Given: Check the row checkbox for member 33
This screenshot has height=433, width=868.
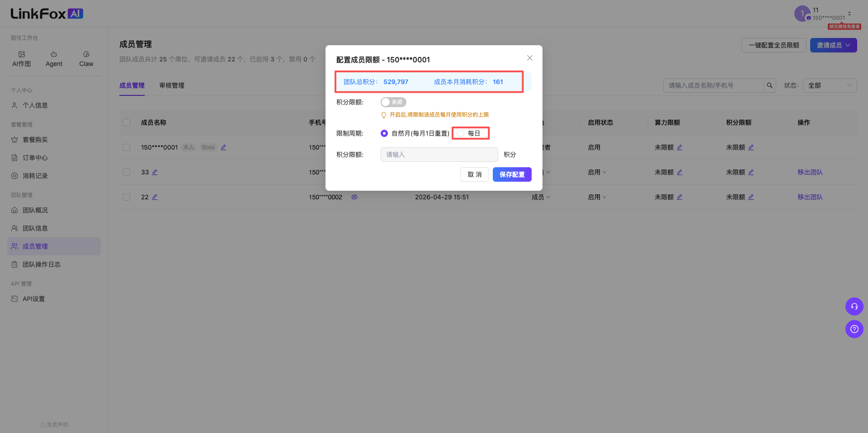Looking at the screenshot, I should point(127,172).
